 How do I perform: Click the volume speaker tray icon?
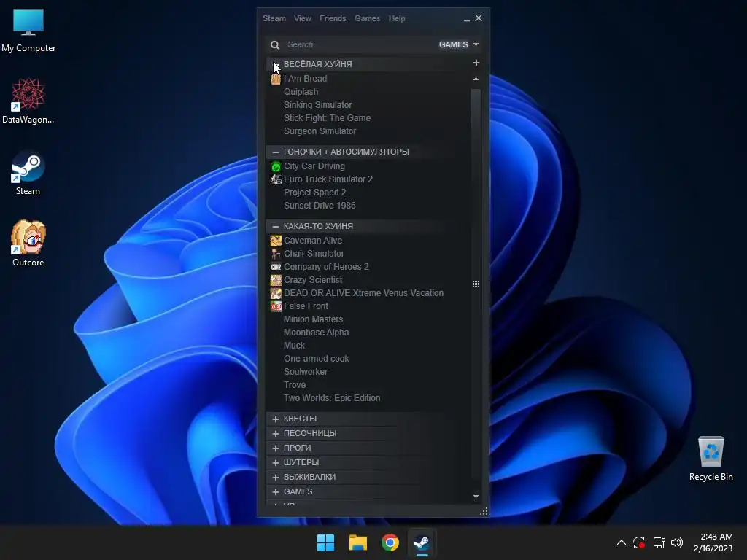click(x=677, y=542)
